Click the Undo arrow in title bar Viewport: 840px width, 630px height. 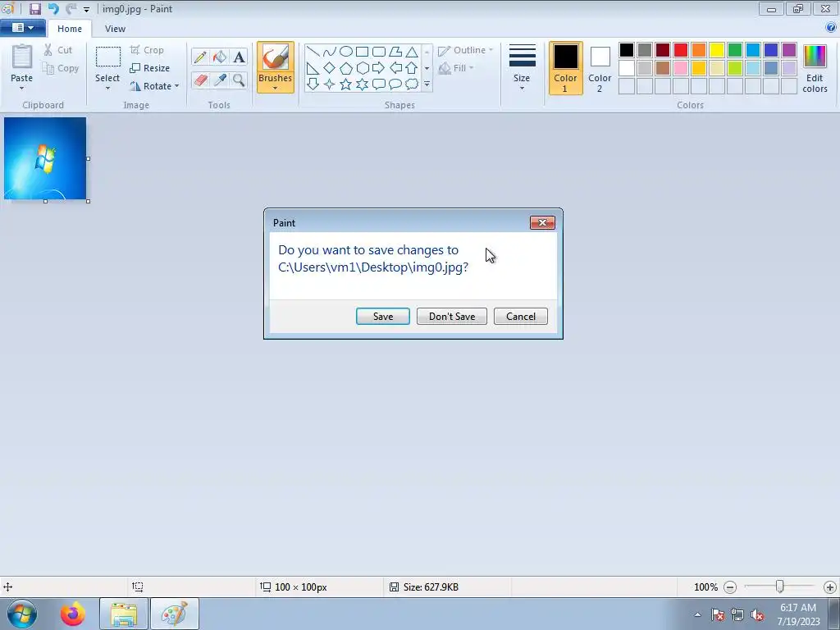pyautogui.click(x=53, y=8)
